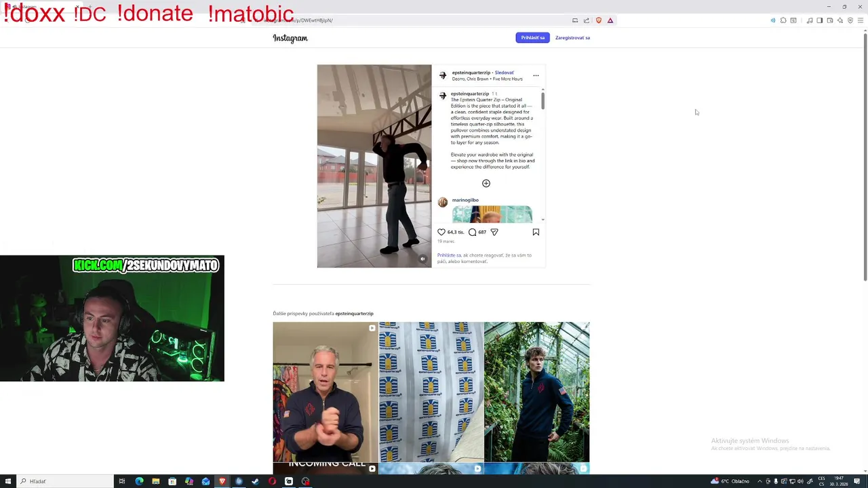The width and height of the screenshot is (868, 488).
Task: Launch Microsoft Edge from the taskbar
Action: click(x=139, y=481)
